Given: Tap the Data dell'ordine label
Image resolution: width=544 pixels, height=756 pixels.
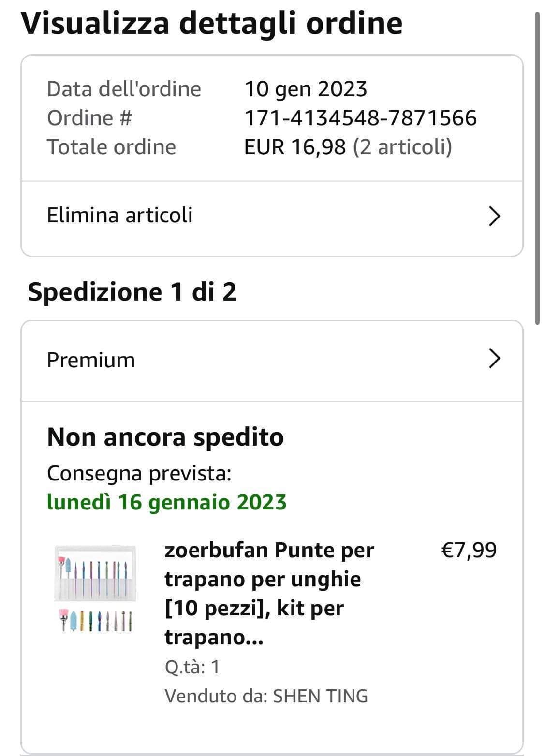Looking at the screenshot, I should (124, 89).
